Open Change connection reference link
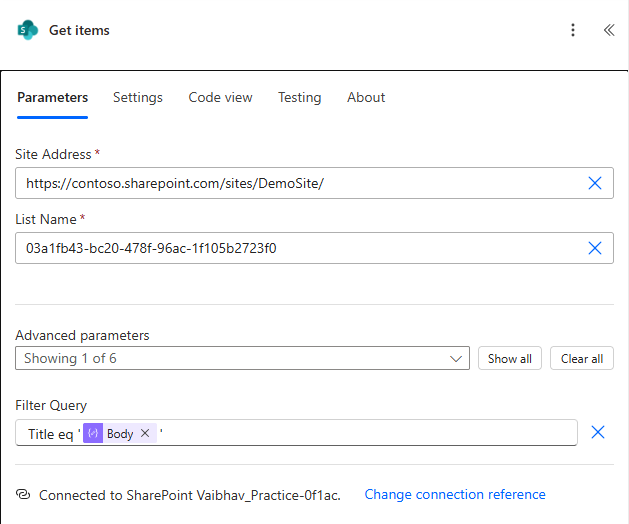This screenshot has width=629, height=524. [x=455, y=494]
